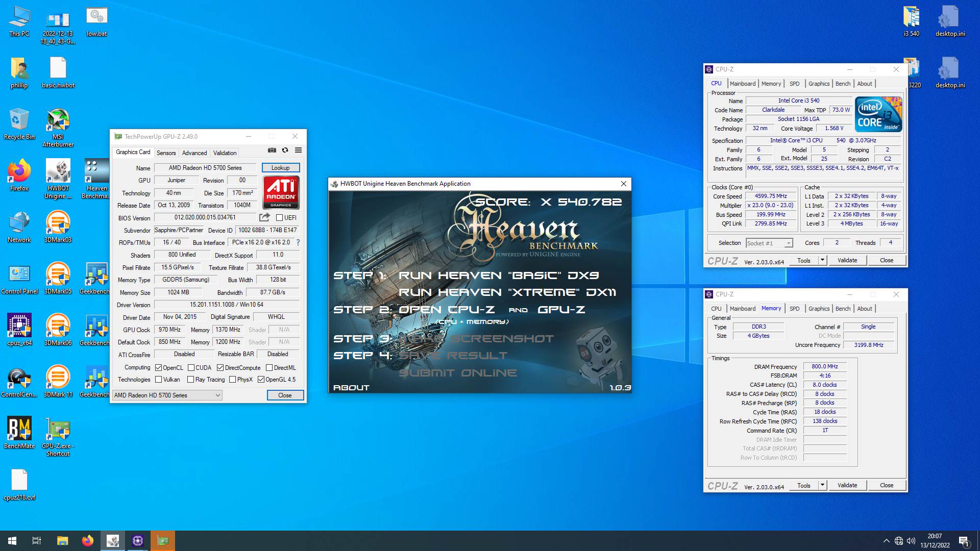Open File Explorer from the taskbar
The height and width of the screenshot is (551, 980).
(x=62, y=541)
